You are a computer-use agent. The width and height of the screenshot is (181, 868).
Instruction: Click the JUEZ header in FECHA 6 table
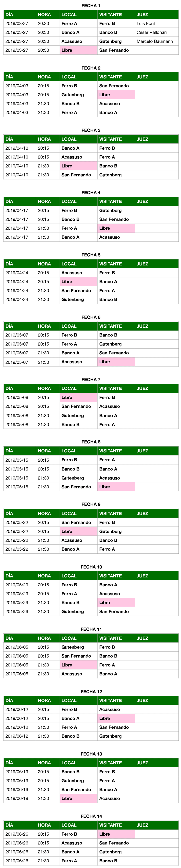pos(156,326)
